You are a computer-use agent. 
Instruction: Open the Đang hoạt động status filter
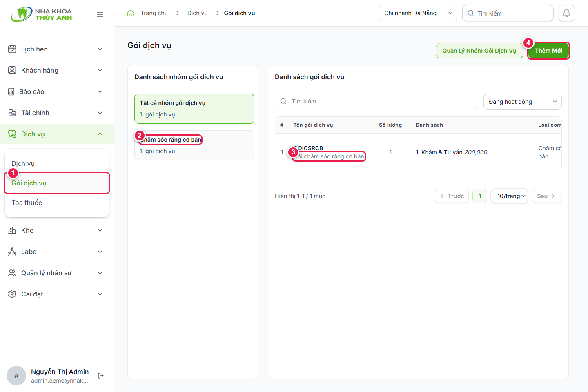pyautogui.click(x=523, y=102)
